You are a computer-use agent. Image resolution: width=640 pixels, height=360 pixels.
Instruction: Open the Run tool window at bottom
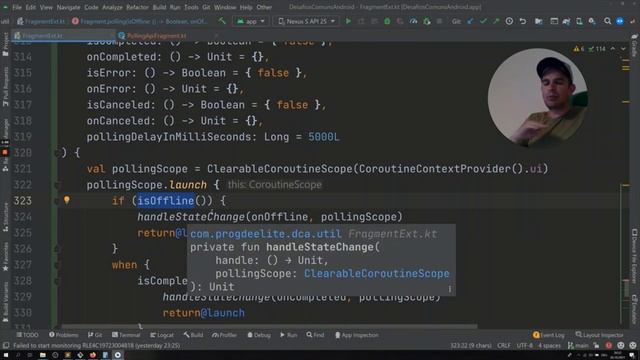pos(289,335)
